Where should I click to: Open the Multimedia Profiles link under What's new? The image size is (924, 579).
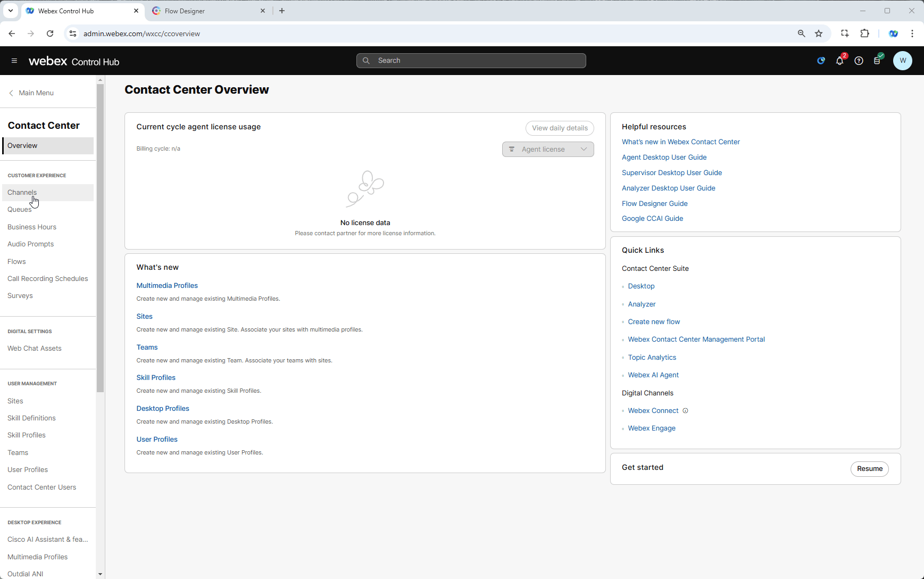167,286
